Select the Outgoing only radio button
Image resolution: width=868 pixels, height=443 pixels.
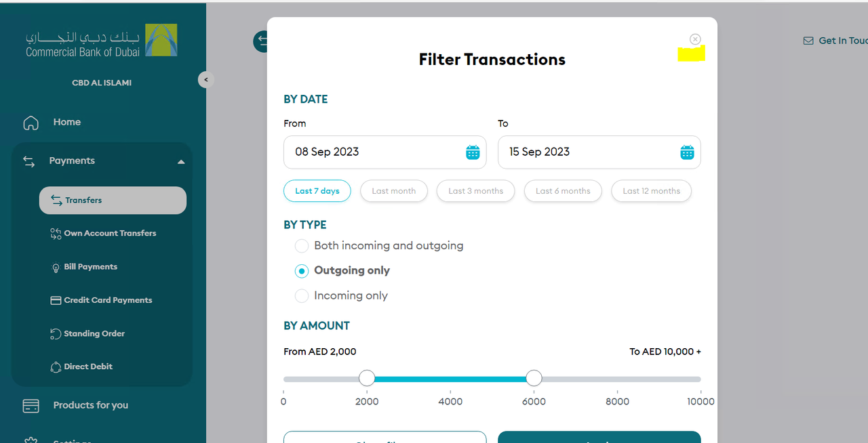point(302,271)
